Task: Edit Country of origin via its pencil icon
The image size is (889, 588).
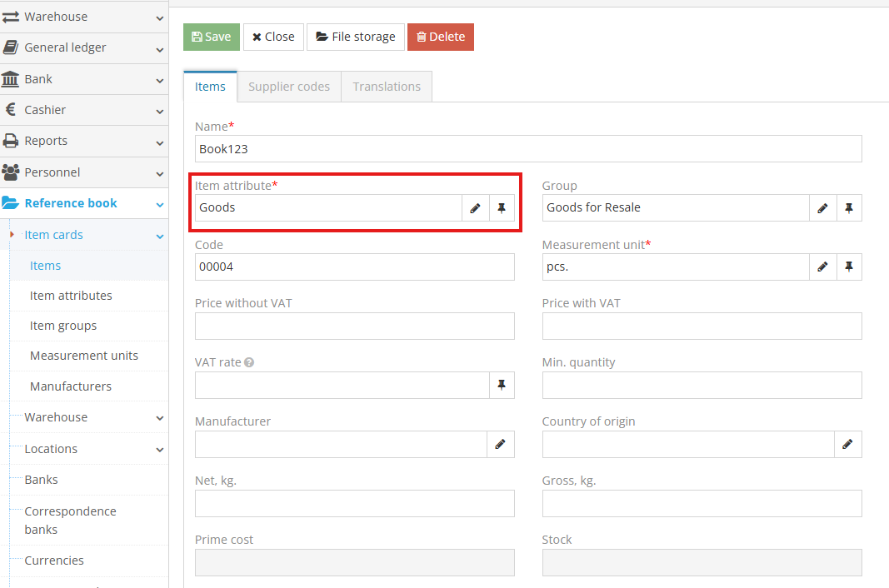Action: tap(848, 444)
